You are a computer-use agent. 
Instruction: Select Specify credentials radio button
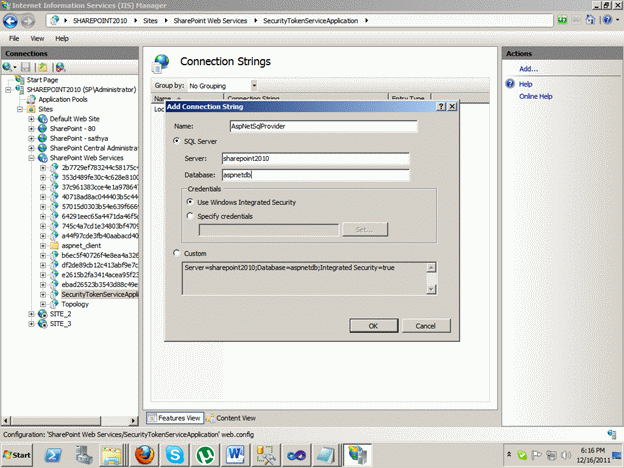pyautogui.click(x=190, y=216)
